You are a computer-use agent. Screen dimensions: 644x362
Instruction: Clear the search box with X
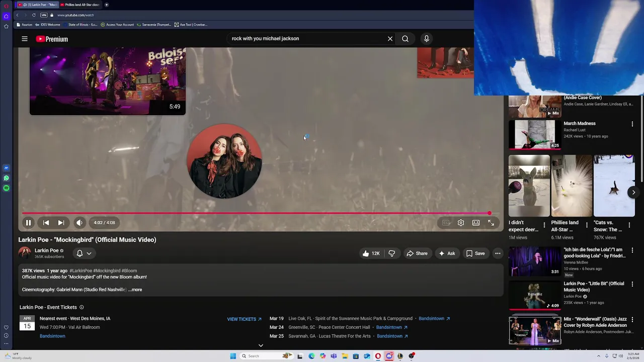click(390, 39)
